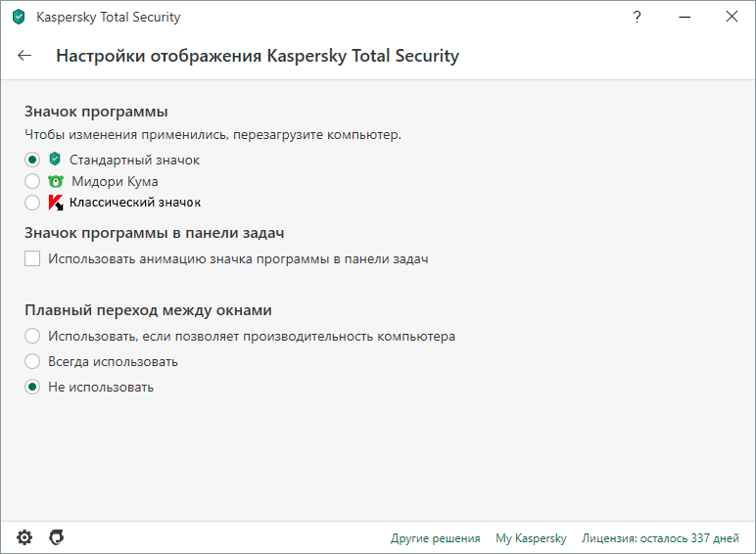Minimize the Kaspersky Total Security window

(685, 17)
